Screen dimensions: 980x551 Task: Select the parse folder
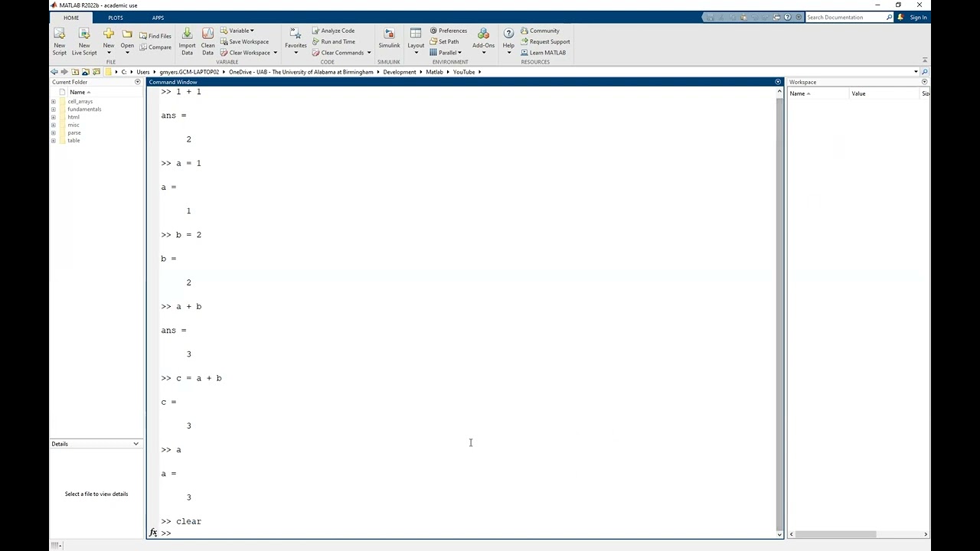tap(73, 132)
